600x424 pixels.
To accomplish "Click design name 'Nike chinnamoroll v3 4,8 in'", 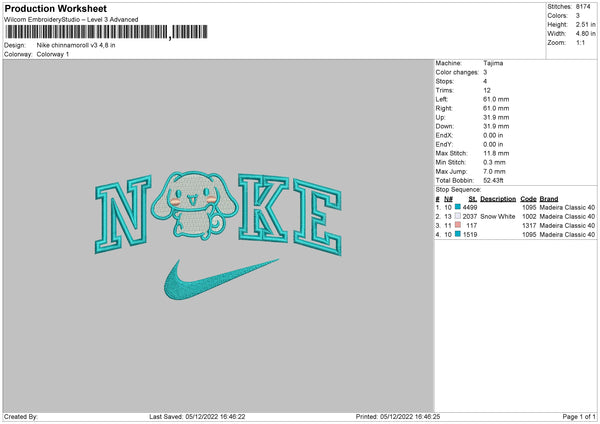I will point(76,45).
